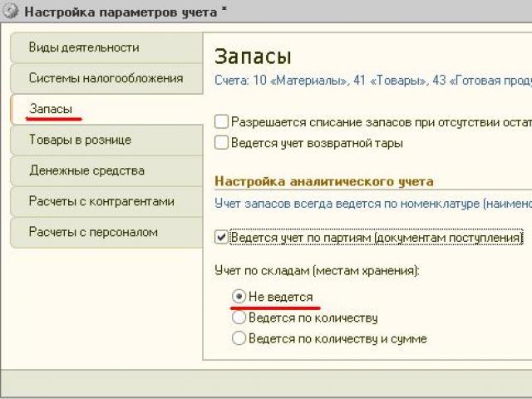Screen dimensions: 532x399
Task: Open the Денежные средства tab
Action: click(x=86, y=170)
